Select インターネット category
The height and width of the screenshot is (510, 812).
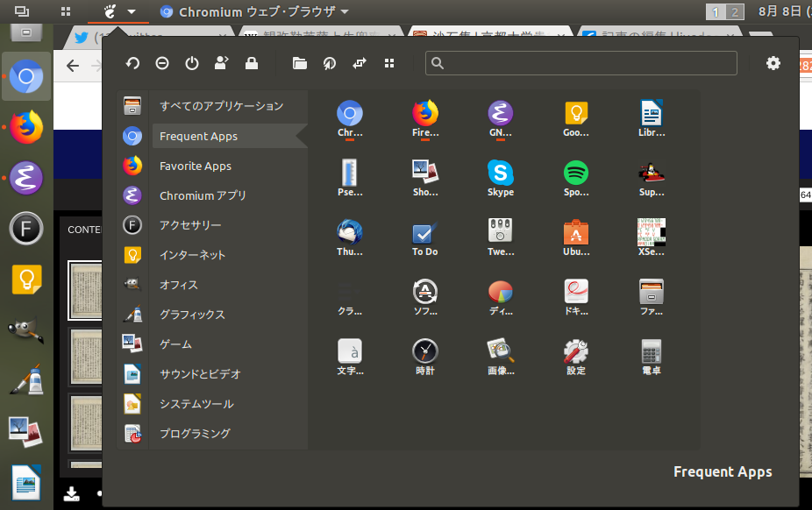point(230,255)
